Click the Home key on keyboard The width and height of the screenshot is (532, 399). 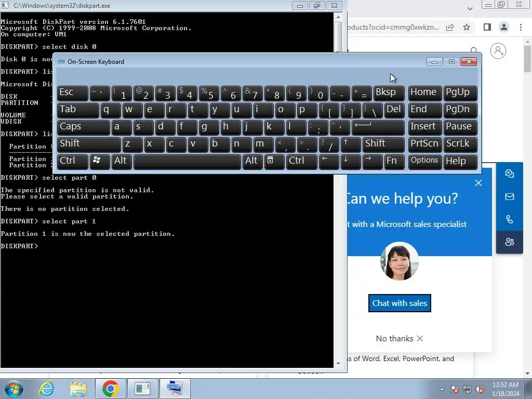425,93
